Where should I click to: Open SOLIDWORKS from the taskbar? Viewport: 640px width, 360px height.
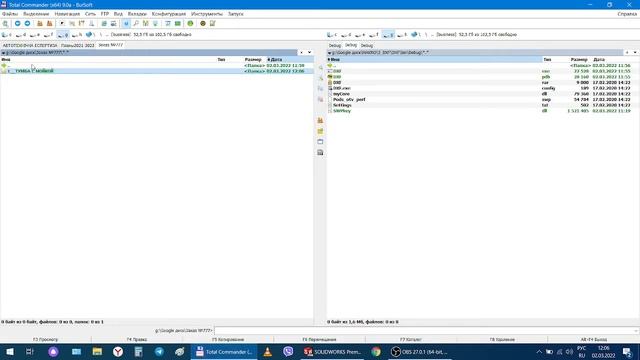pyautogui.click(x=331, y=352)
